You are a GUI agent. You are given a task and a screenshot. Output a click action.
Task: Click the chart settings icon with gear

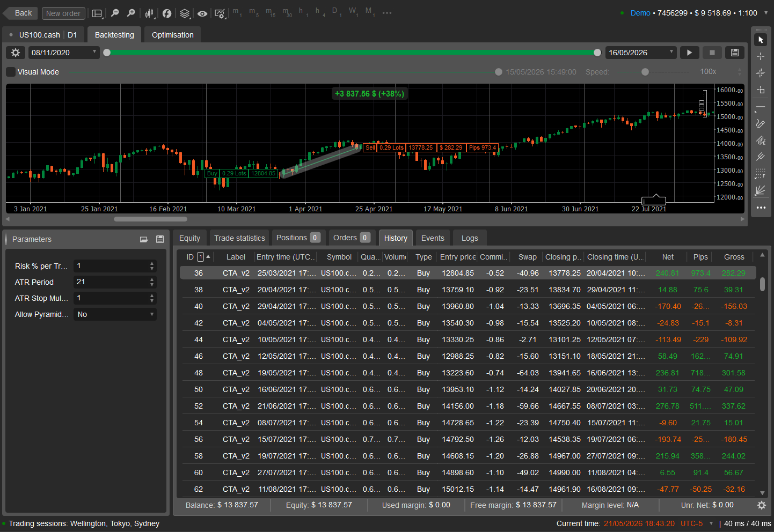[x=220, y=13]
